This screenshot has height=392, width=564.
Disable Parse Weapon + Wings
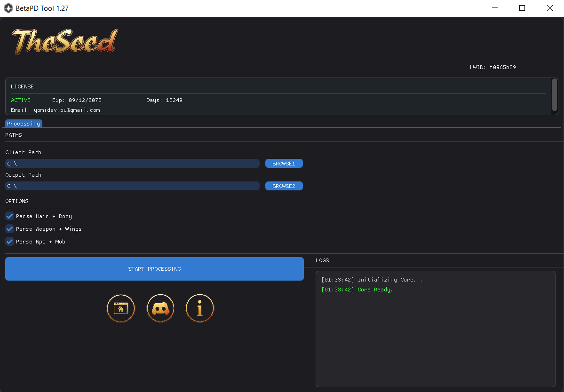[x=9, y=229]
